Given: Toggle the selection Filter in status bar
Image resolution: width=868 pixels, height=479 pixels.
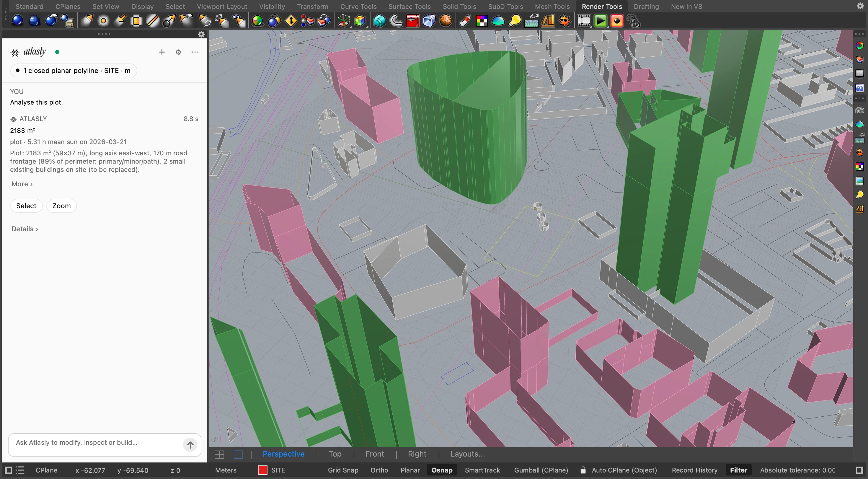Looking at the screenshot, I should pos(738,470).
